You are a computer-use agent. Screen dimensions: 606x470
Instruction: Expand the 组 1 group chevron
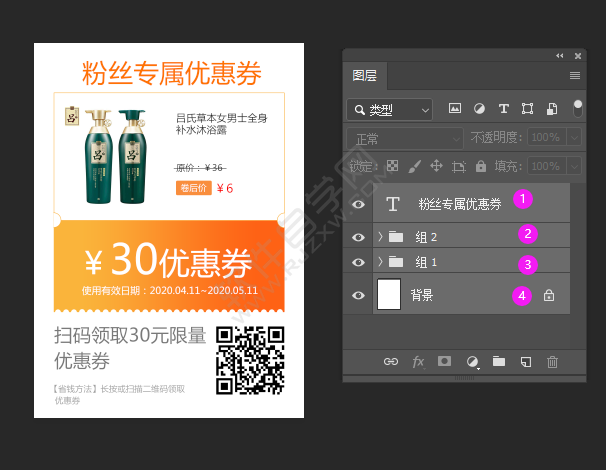380,262
